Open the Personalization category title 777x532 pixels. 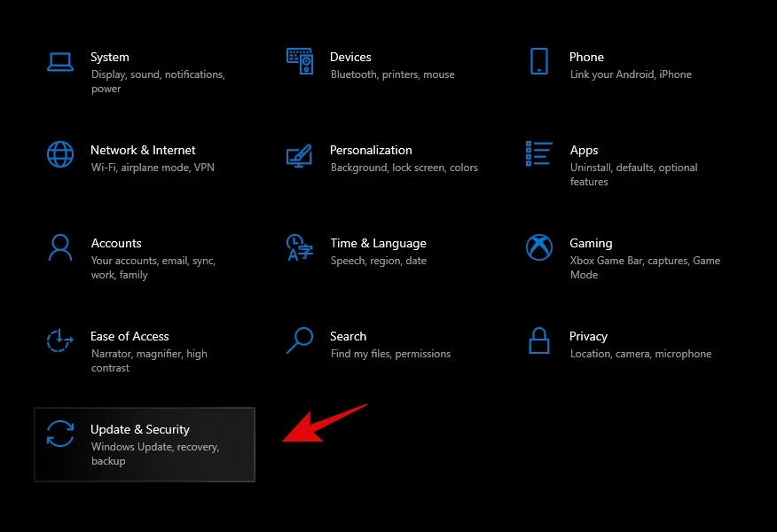tap(371, 150)
